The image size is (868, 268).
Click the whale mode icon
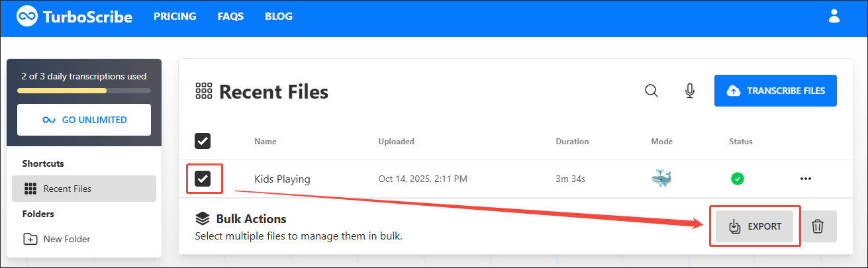661,178
